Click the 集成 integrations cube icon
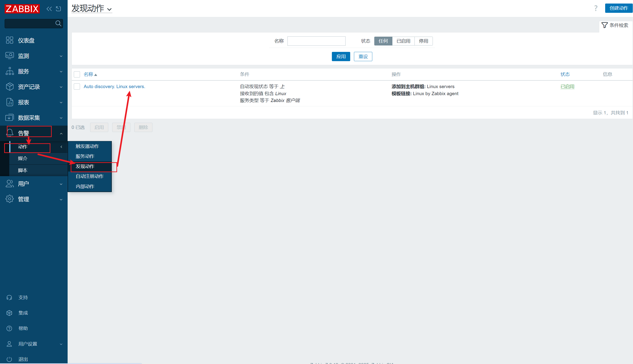Viewport: 633px width, 364px height. [x=9, y=313]
